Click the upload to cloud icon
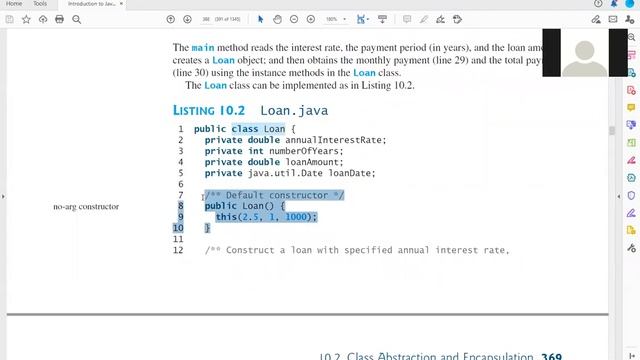This screenshot has height=360, width=640. (x=43, y=19)
